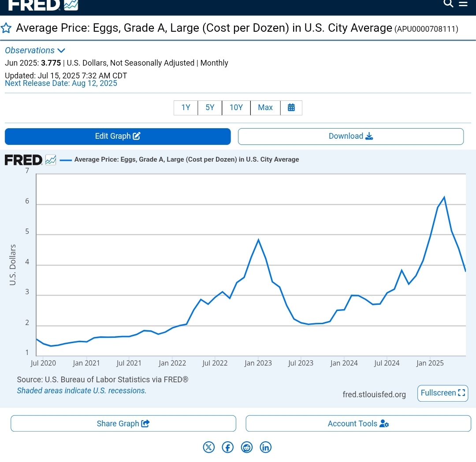
Task: Select the Max time range
Action: [265, 108]
